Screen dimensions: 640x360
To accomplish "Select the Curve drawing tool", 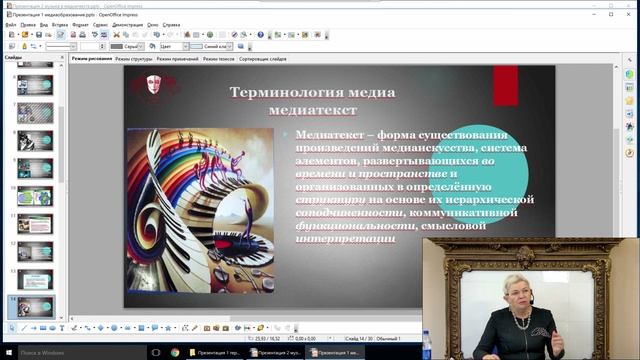I will coord(74,328).
